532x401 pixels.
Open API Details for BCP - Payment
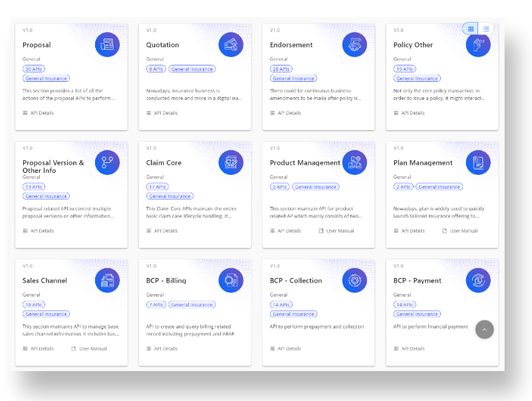411,348
